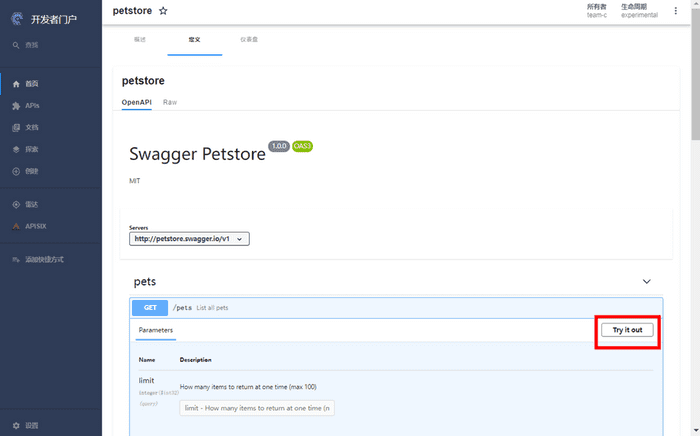700x436 pixels.
Task: Star the petstore entity as favorite
Action: [163, 11]
